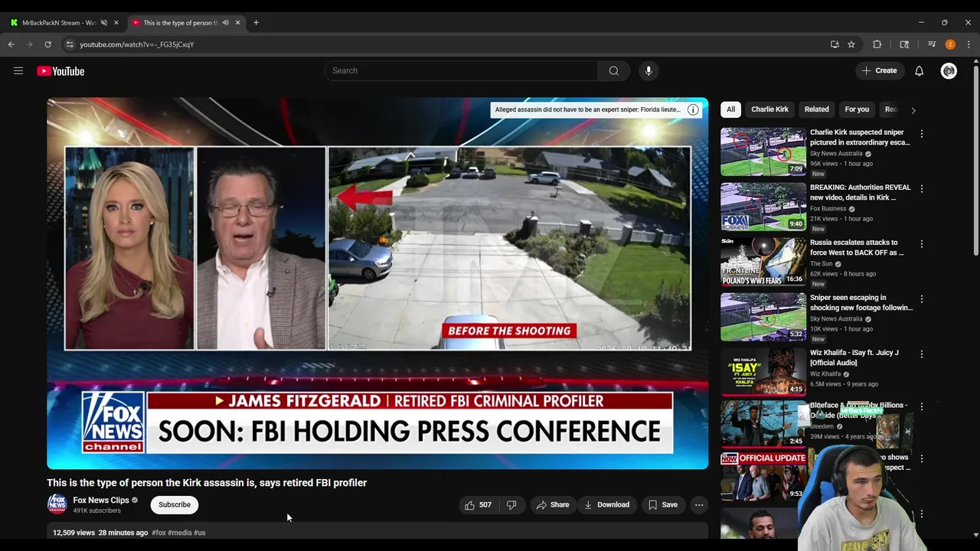Mute the YouTube tab via speaker icon
This screenshot has height=551, width=980.
[x=225, y=22]
